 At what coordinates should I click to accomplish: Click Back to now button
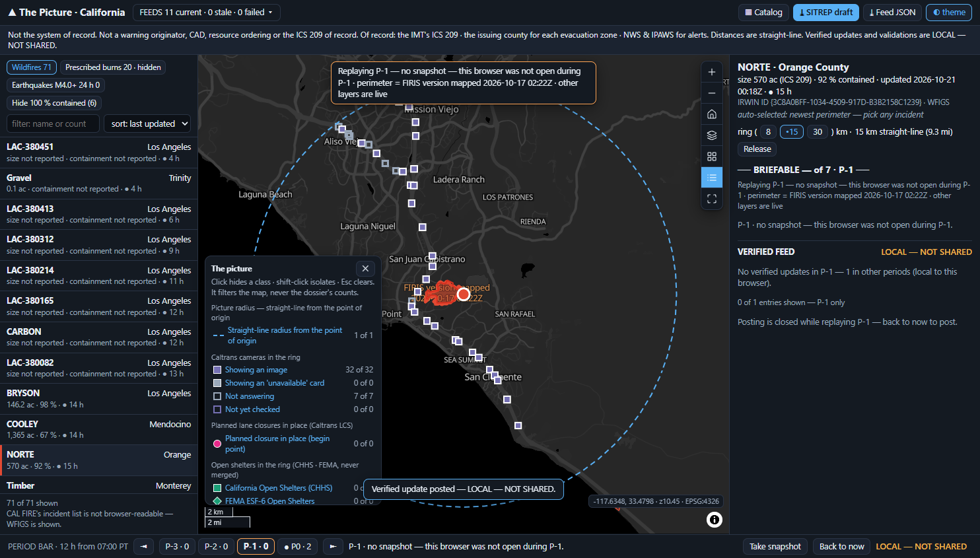click(x=841, y=546)
